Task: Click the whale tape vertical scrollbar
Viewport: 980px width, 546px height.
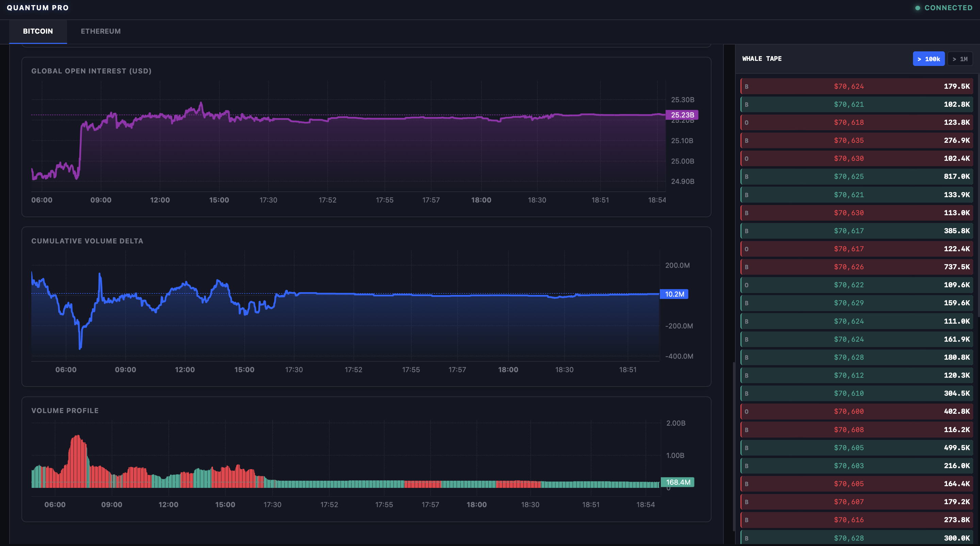Action: (x=979, y=194)
